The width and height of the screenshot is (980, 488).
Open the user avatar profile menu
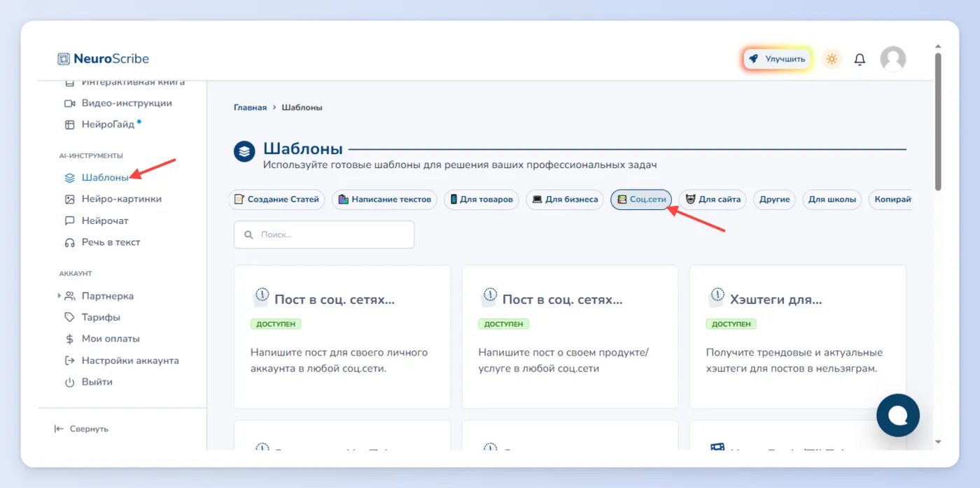(892, 60)
